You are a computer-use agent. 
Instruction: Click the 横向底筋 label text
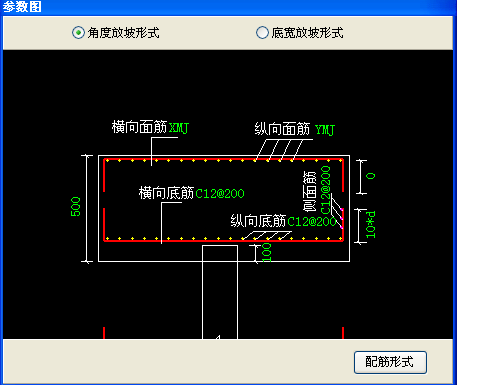166,193
